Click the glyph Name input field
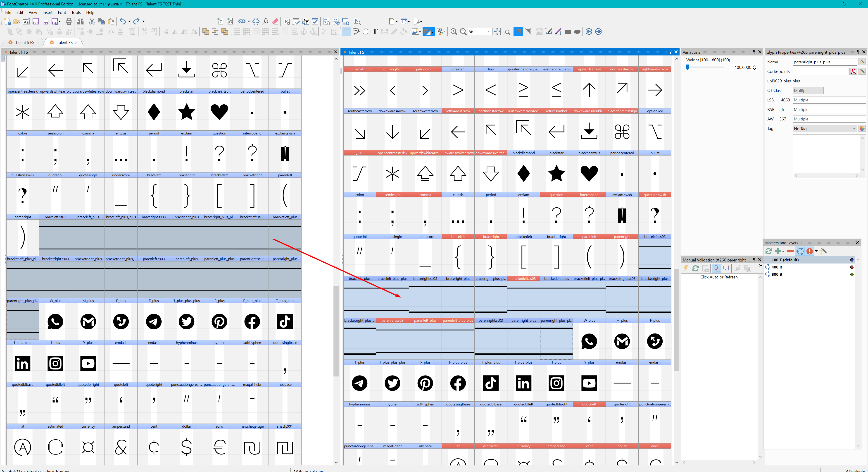 pos(825,62)
